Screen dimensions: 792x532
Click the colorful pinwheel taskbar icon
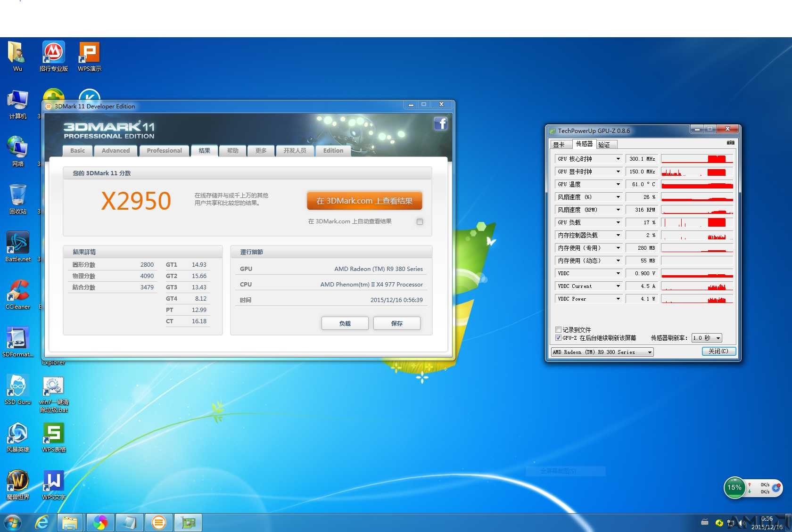[100, 522]
